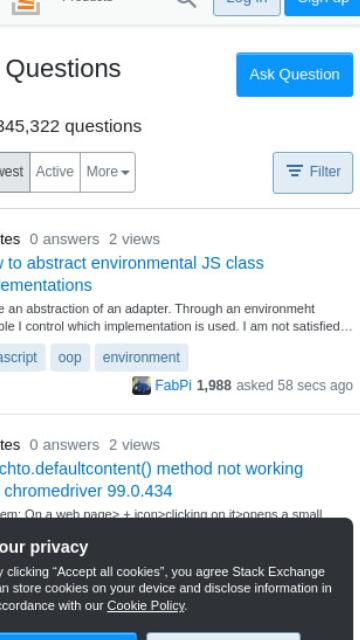
Task: Select the environment tag
Action: [x=141, y=358]
